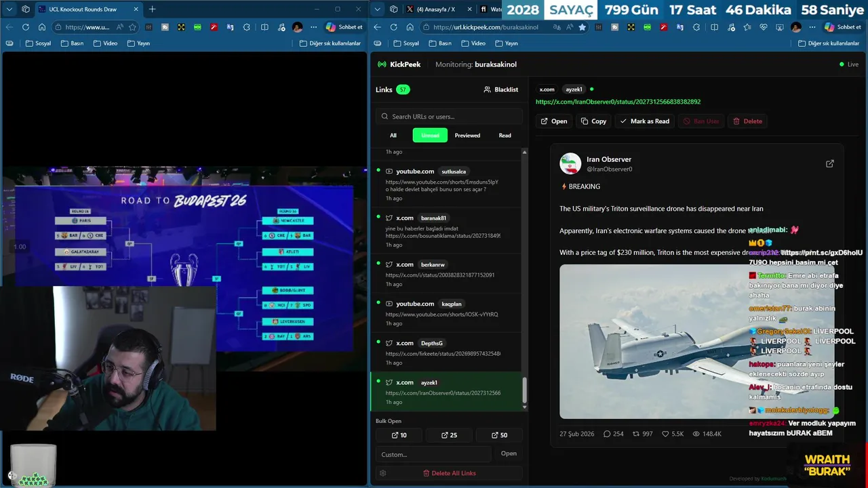Open Extensions puzzle icon in UCL Draw window
This screenshot has height=488, width=868.
246,27
